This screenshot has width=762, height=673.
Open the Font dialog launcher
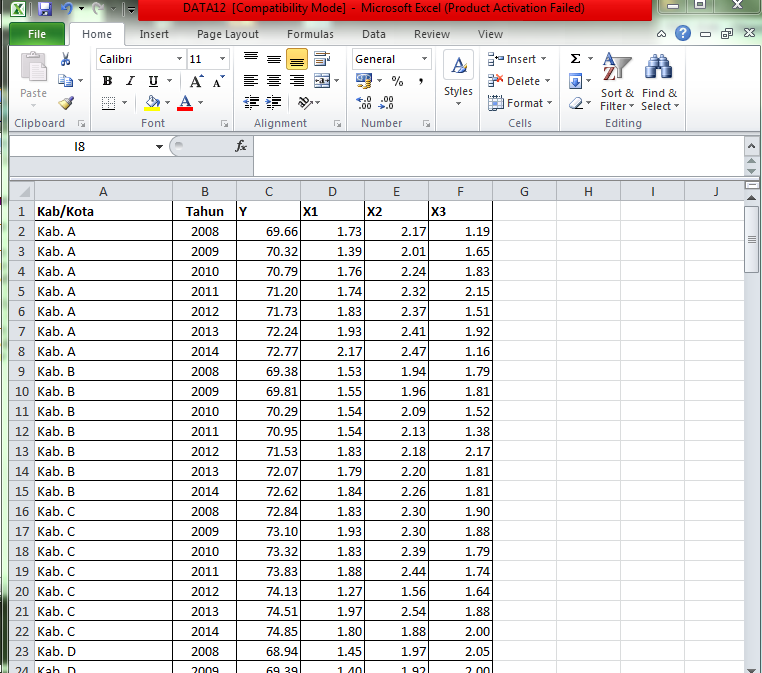[x=225, y=124]
